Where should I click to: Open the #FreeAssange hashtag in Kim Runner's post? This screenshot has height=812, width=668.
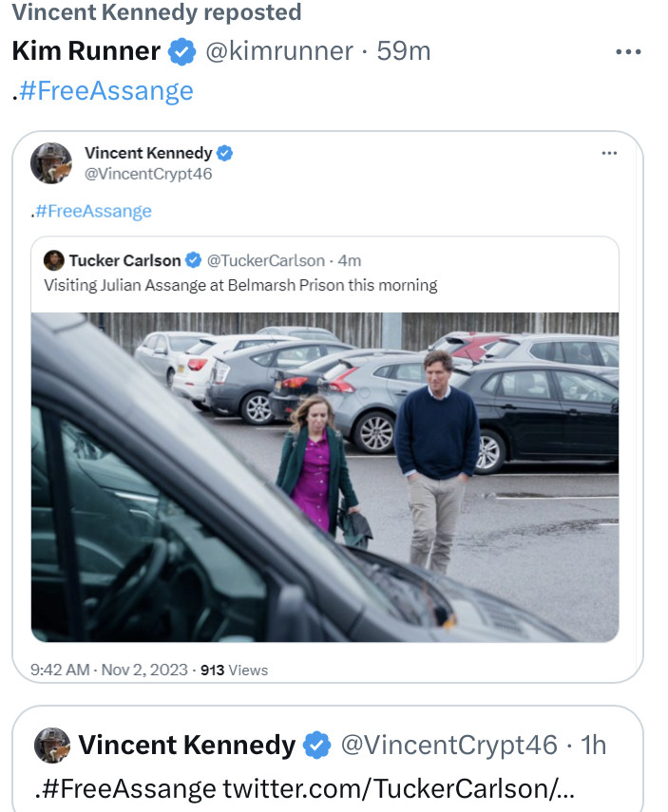click(x=105, y=91)
